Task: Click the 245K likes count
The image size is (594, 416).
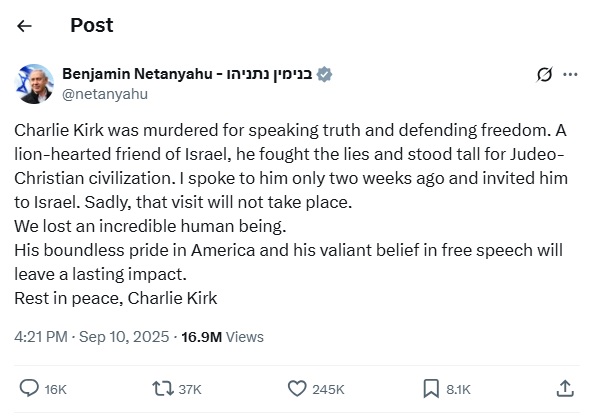Action: [328, 389]
